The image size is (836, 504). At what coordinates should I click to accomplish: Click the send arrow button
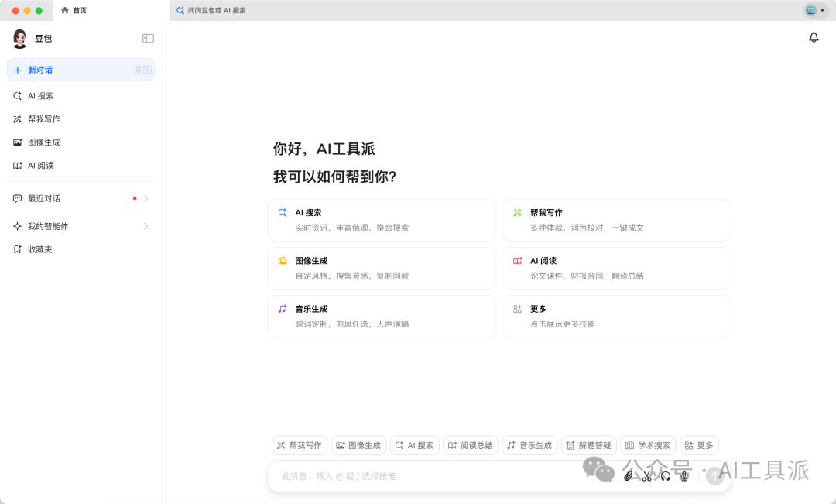coord(714,476)
